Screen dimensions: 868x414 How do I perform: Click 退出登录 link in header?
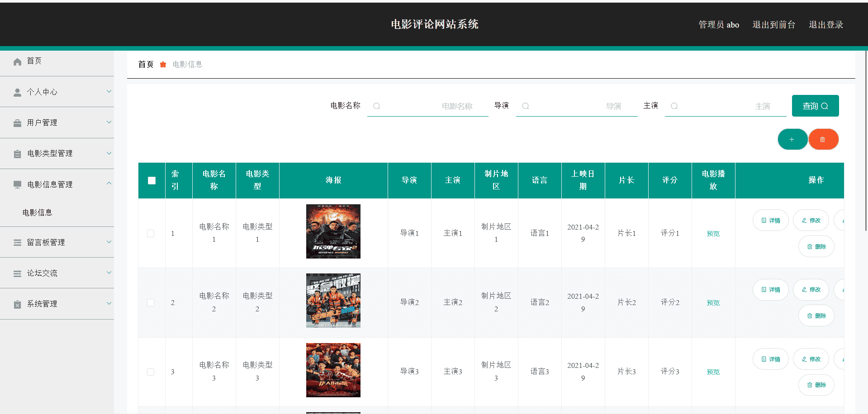tap(826, 25)
